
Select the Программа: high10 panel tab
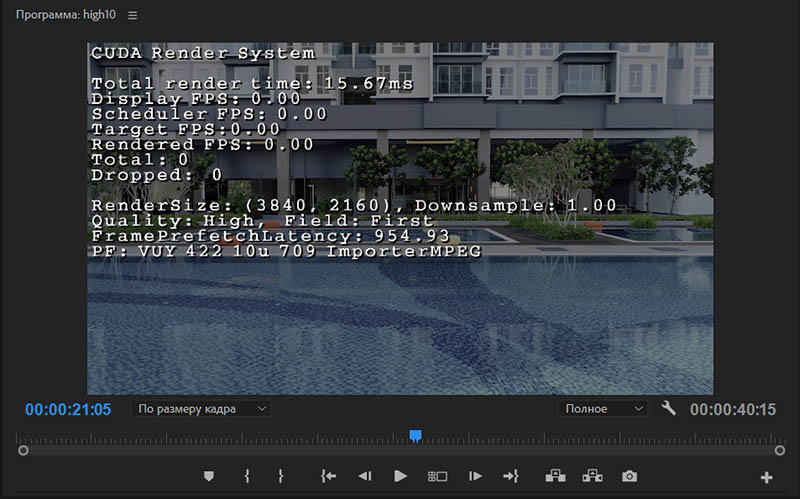(66, 15)
